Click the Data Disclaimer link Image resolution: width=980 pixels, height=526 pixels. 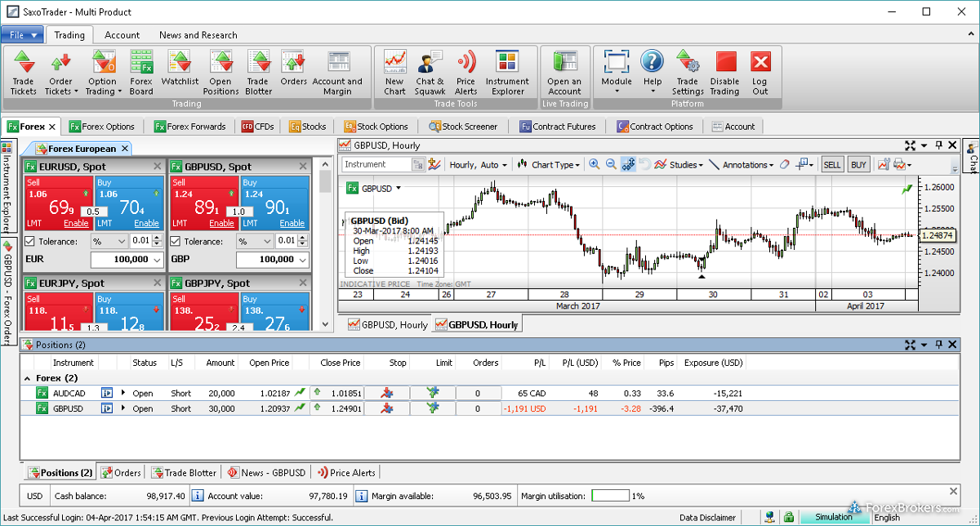pos(707,517)
